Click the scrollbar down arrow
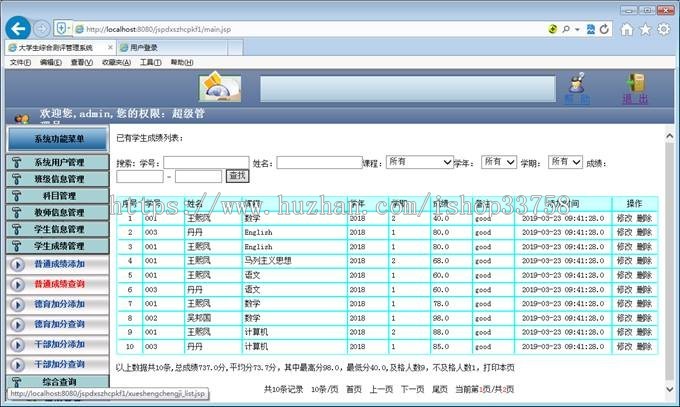The width and height of the screenshot is (680, 407). pyautogui.click(x=670, y=389)
